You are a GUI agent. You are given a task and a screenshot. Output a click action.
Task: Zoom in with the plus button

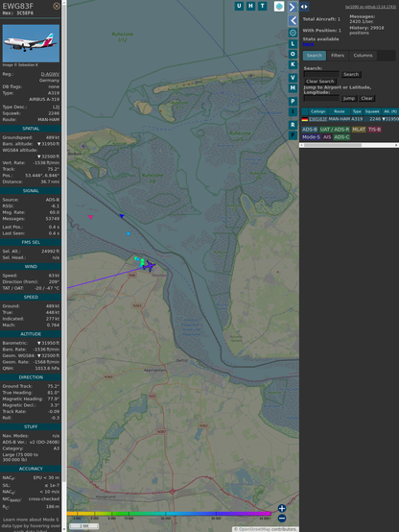[x=282, y=508]
